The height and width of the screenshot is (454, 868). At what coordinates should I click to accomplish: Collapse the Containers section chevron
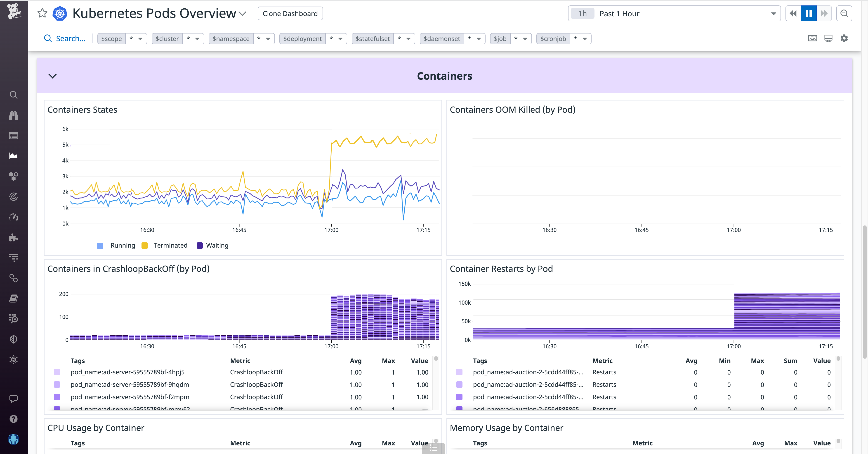click(x=53, y=76)
